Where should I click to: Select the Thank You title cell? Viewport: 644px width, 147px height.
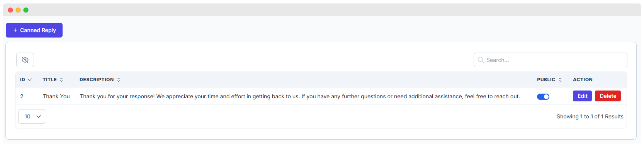coord(56,96)
